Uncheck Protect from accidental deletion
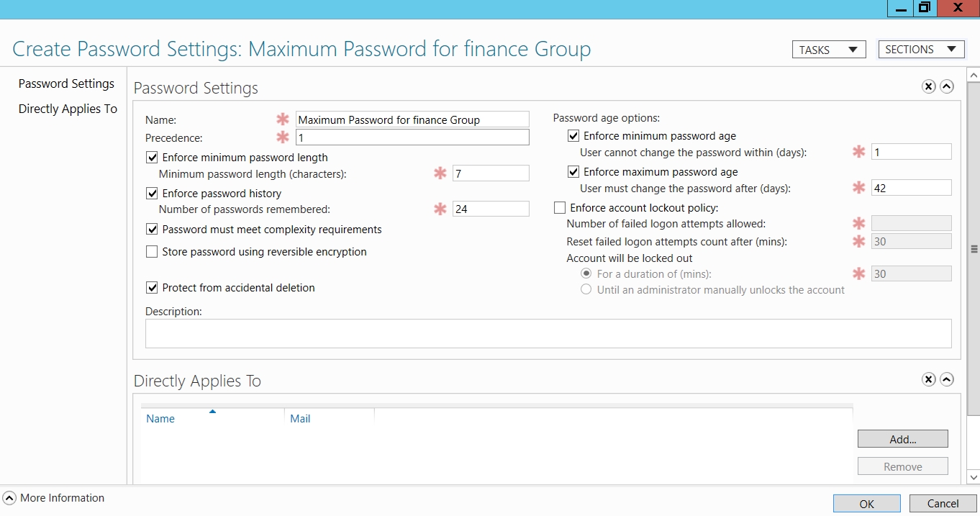The width and height of the screenshot is (980, 516). [152, 288]
